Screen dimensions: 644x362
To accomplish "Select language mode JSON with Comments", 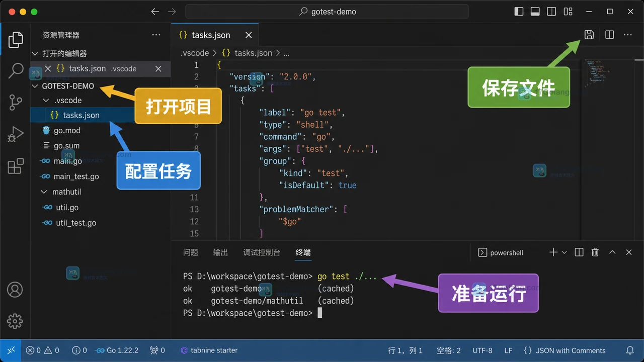I will [x=565, y=350].
